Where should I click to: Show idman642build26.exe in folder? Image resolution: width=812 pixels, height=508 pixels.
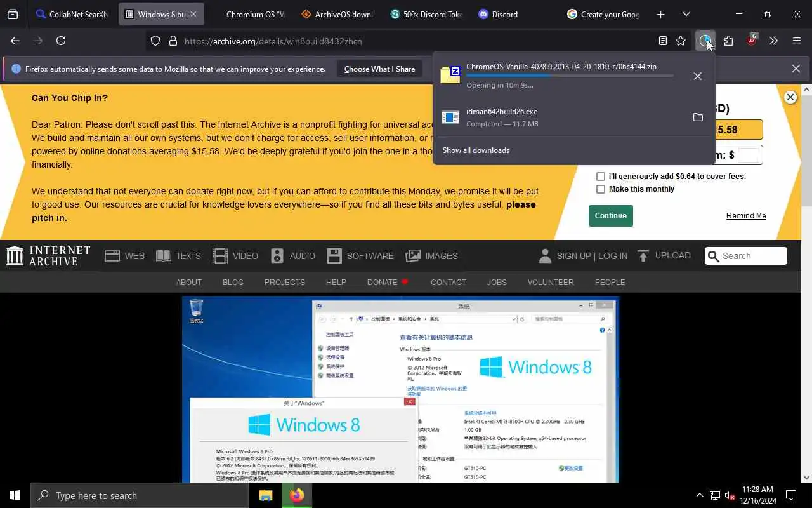point(698,117)
